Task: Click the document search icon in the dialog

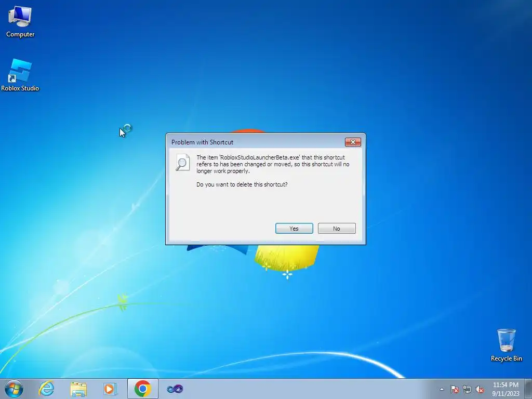Action: 182,162
